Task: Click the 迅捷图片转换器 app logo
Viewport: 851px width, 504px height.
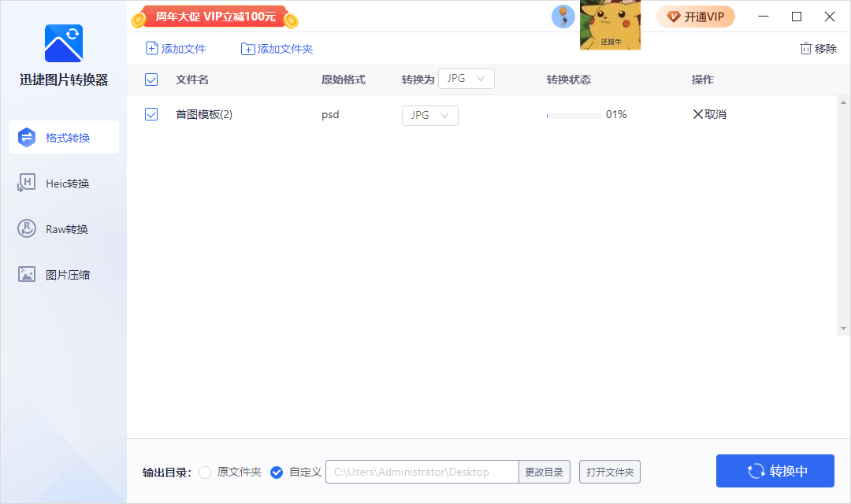Action: coord(64,43)
